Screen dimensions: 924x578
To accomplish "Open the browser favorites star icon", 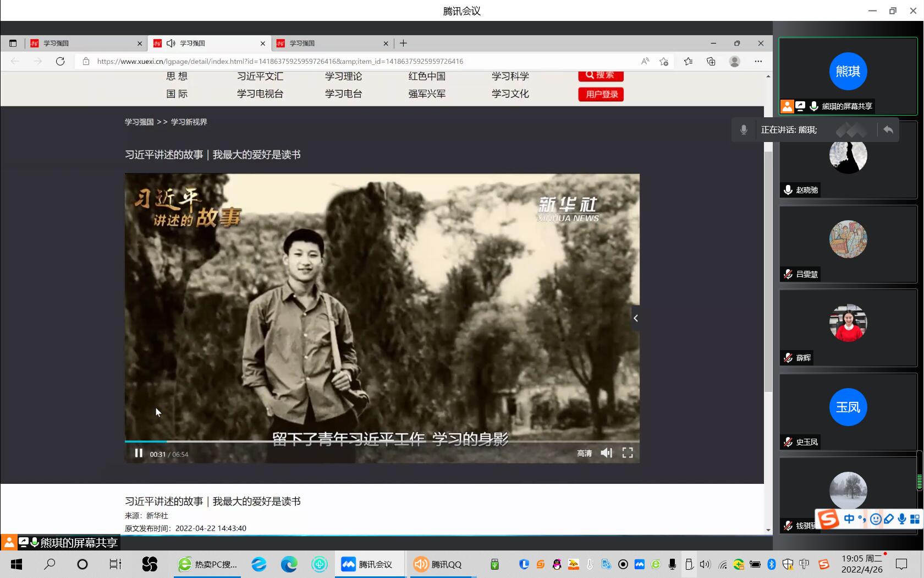I will [x=688, y=61].
